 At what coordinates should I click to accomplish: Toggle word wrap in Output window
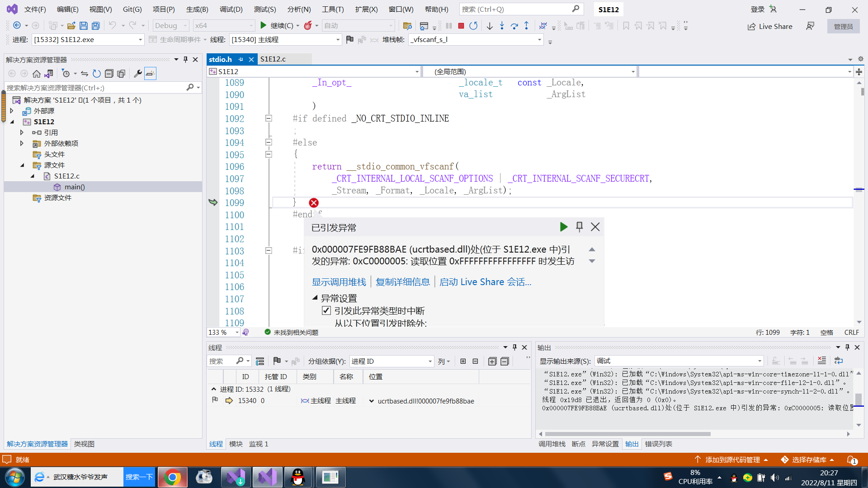point(839,361)
